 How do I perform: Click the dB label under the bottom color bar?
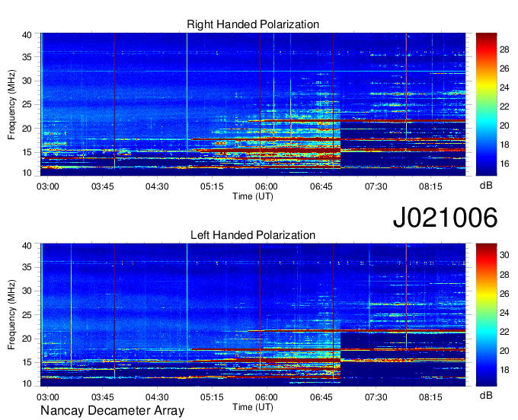click(486, 396)
